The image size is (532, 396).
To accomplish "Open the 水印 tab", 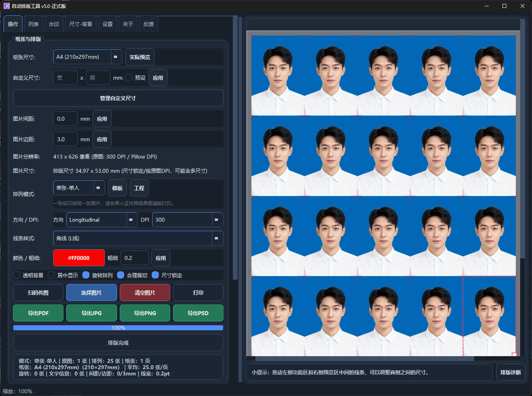I will [x=54, y=24].
